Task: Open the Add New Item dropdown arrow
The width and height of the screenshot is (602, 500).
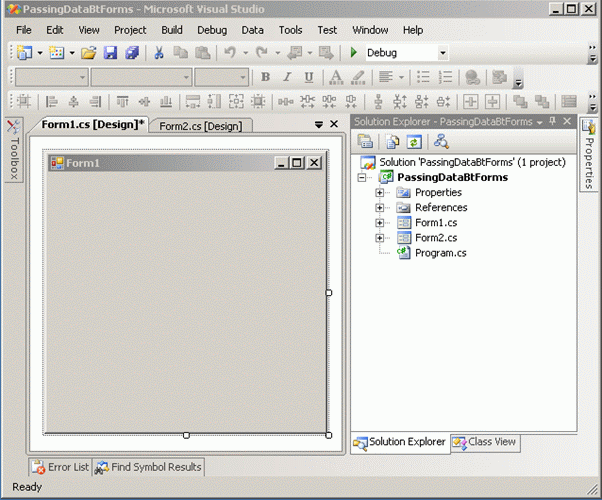Action: 72,53
